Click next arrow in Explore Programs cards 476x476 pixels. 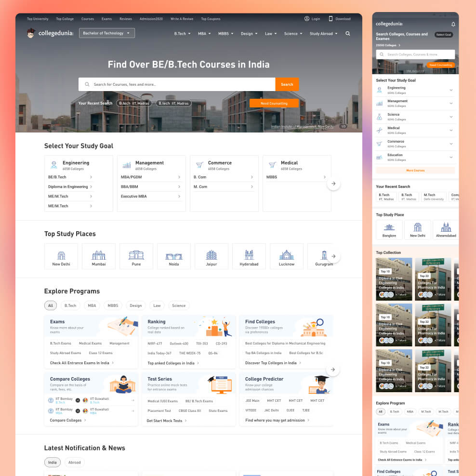(x=333, y=370)
